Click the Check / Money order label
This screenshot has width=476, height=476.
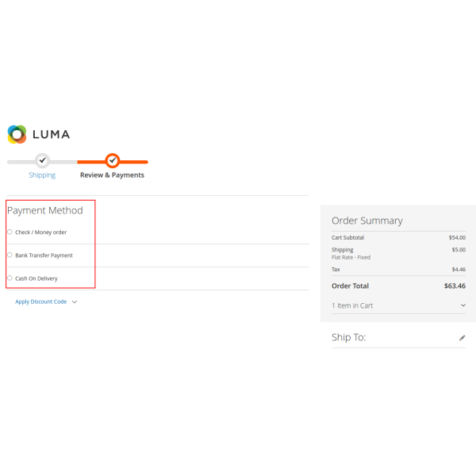[x=41, y=232]
